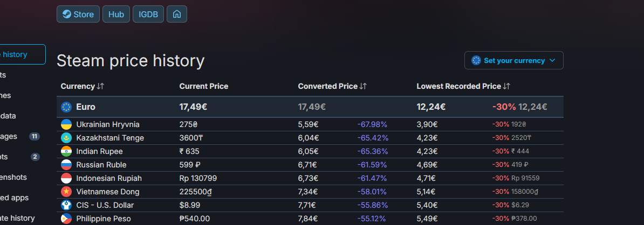The image size is (644, 225).
Task: Open the Set your currency dropdown
Action: [513, 60]
